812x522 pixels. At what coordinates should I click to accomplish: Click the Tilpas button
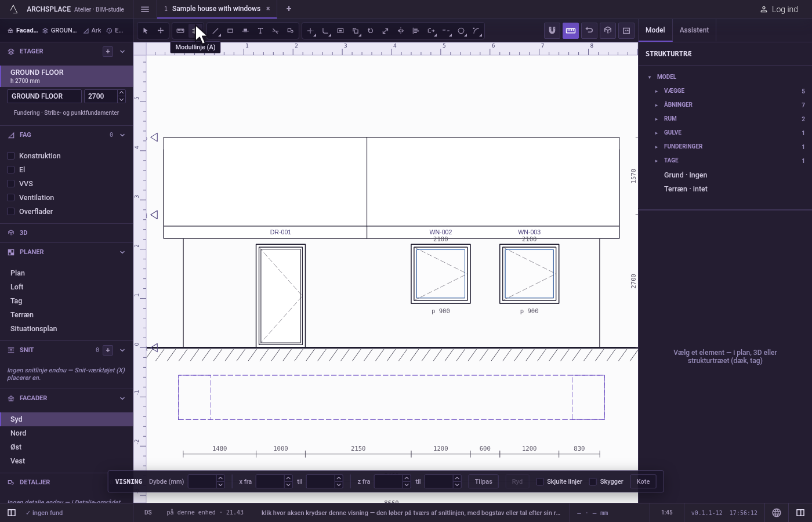coord(484,481)
